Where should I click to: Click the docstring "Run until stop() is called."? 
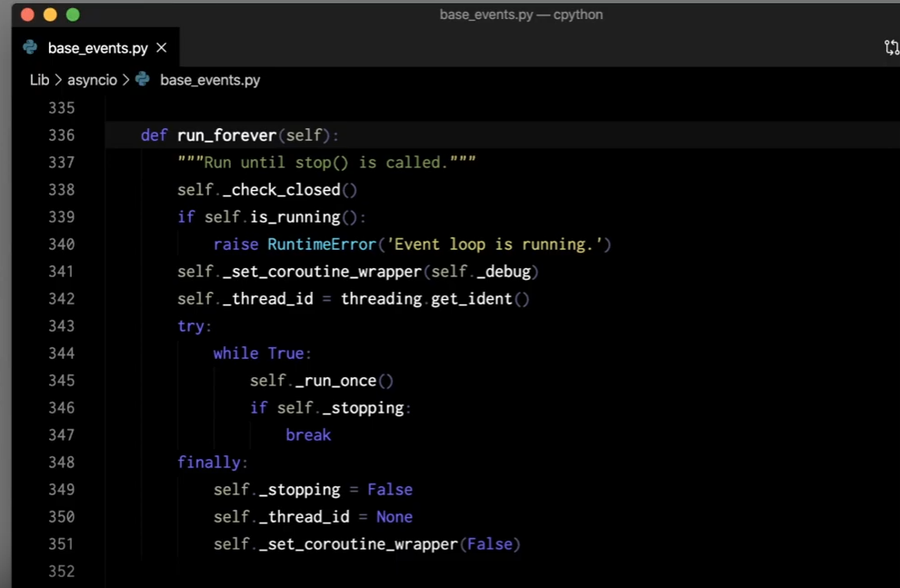click(x=326, y=163)
